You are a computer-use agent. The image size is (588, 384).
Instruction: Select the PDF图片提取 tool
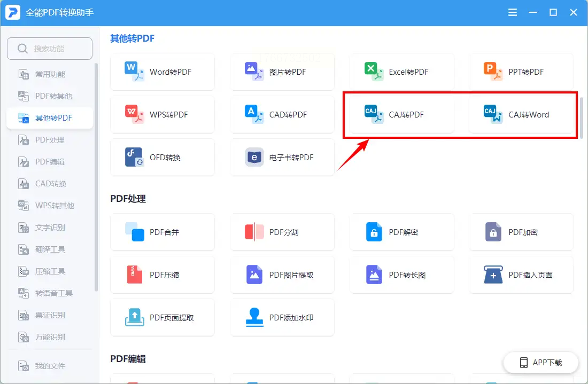coord(282,275)
